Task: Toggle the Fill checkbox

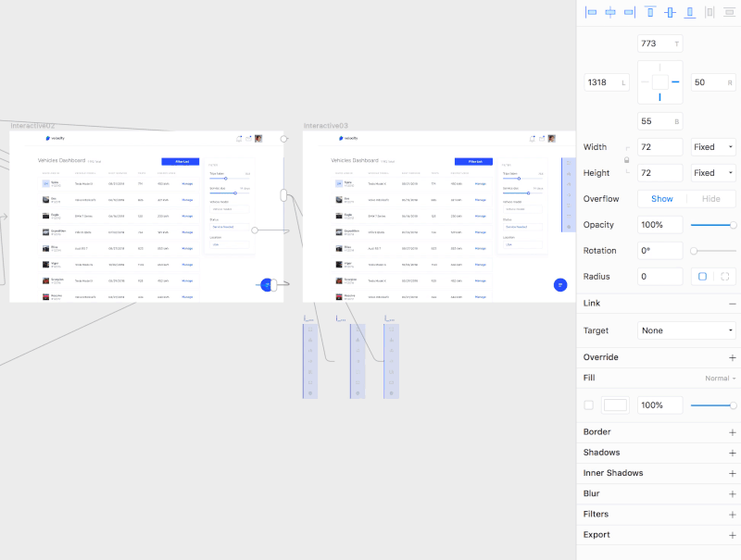Action: point(588,405)
